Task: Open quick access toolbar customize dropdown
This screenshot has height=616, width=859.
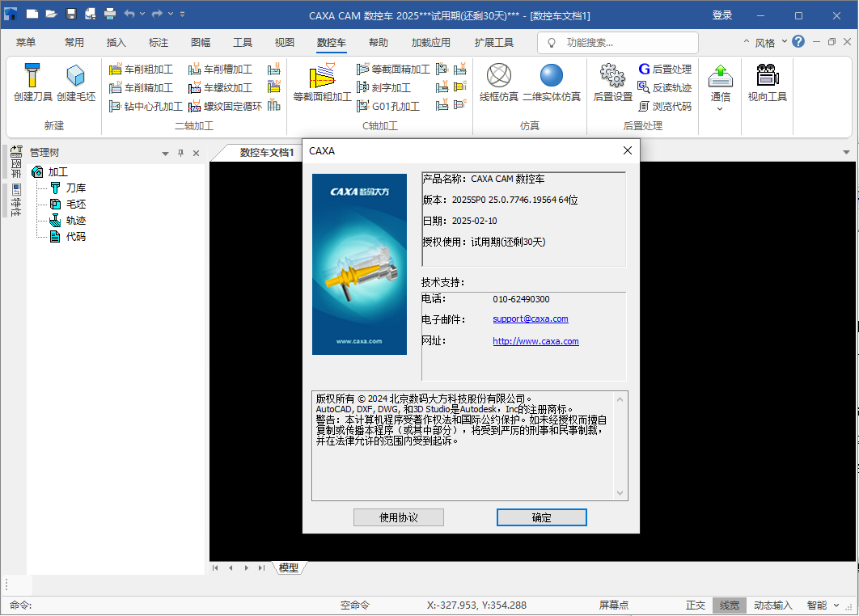Action: tap(183, 15)
